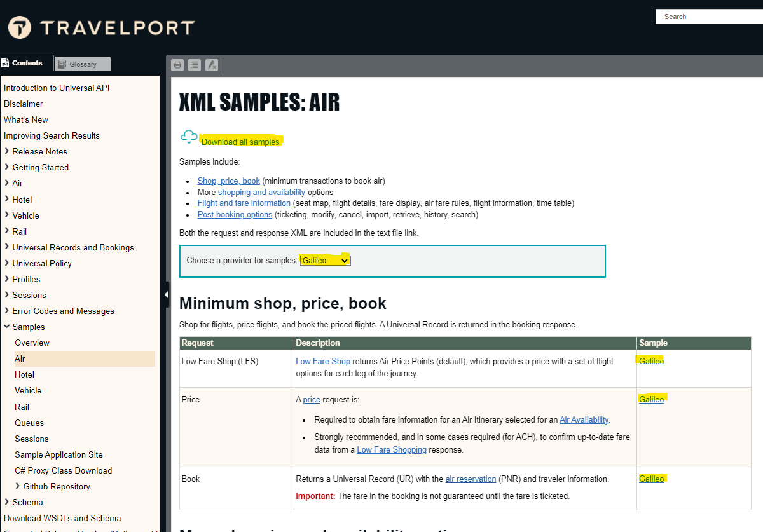Click the Travelport logo
Viewport: 763px width, 532px height.
(x=100, y=27)
